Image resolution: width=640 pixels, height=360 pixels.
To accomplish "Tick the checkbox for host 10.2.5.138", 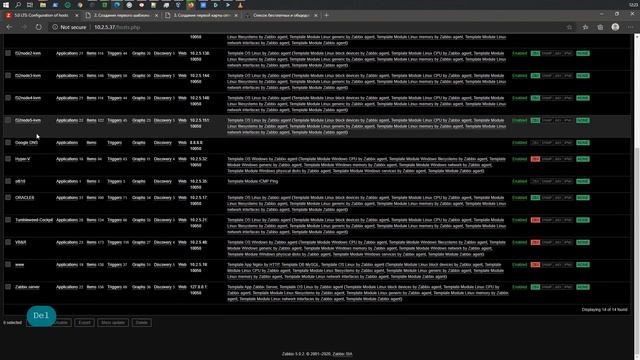I will (8, 53).
